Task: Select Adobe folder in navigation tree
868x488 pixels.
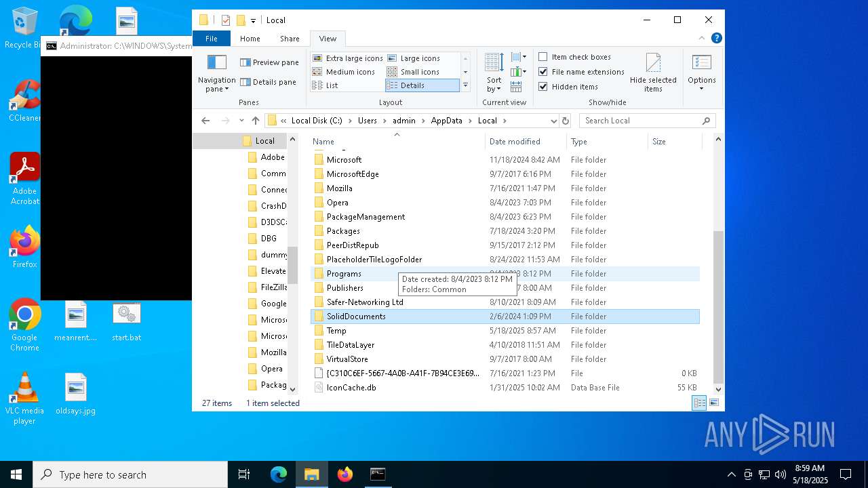Action: [x=267, y=157]
